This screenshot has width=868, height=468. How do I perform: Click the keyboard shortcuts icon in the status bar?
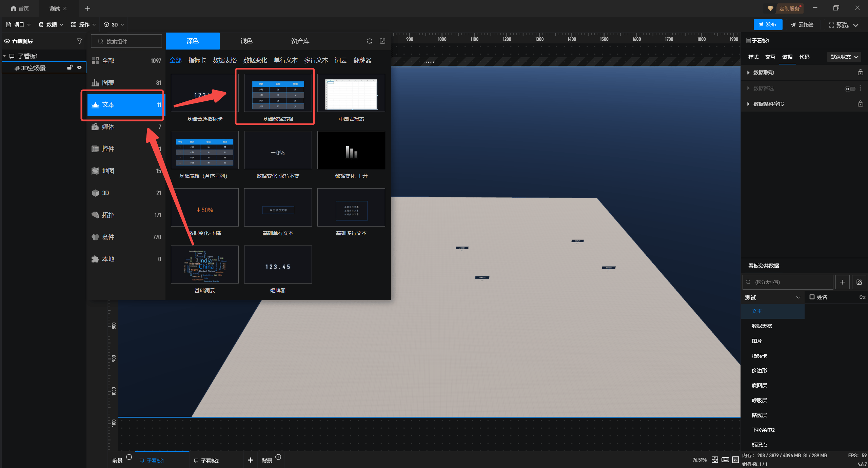click(725, 460)
